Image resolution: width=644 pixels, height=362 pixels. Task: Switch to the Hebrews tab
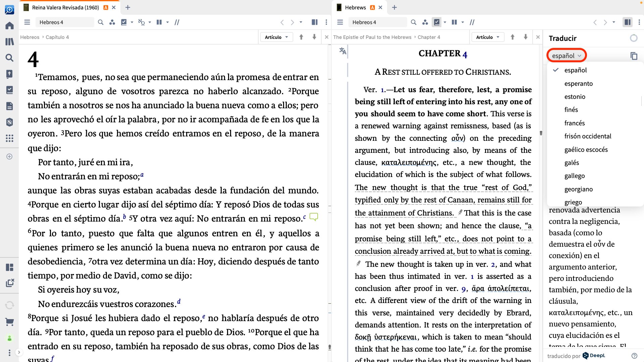355,7
